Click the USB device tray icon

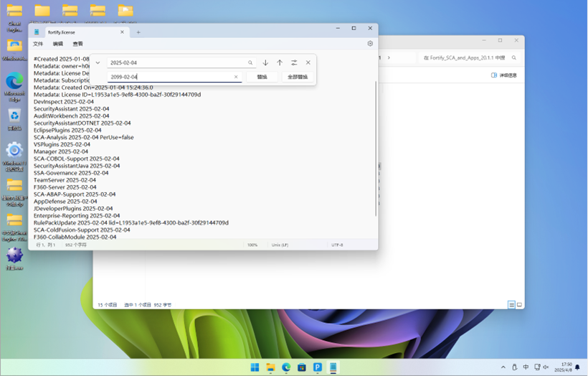pyautogui.click(x=515, y=367)
